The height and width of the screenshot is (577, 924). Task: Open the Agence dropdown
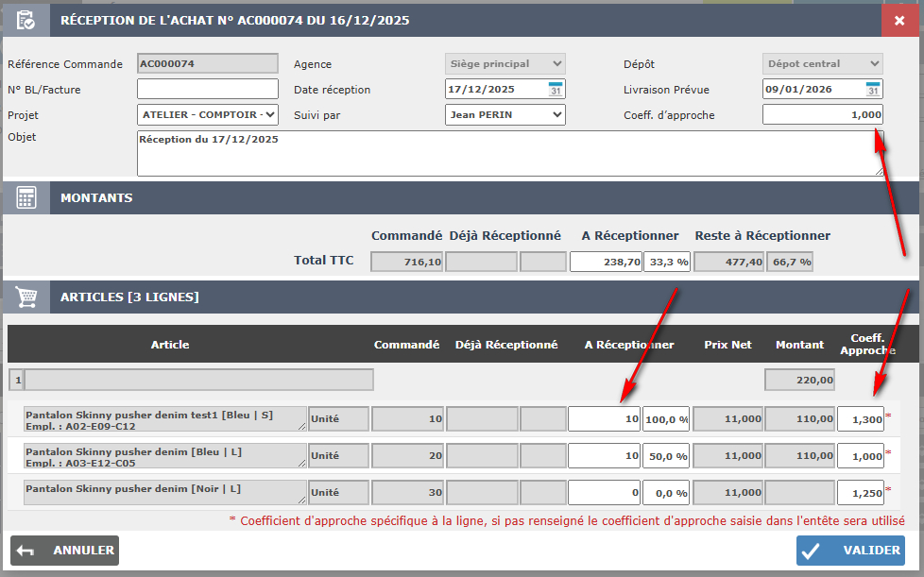click(x=505, y=64)
